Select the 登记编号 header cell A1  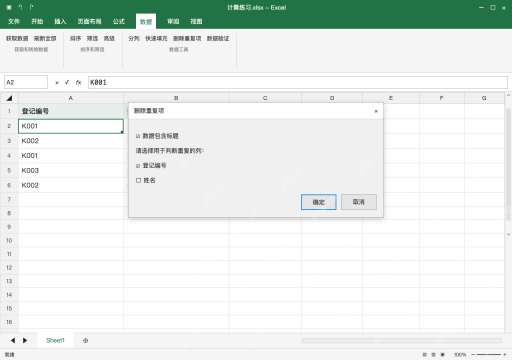[71, 111]
